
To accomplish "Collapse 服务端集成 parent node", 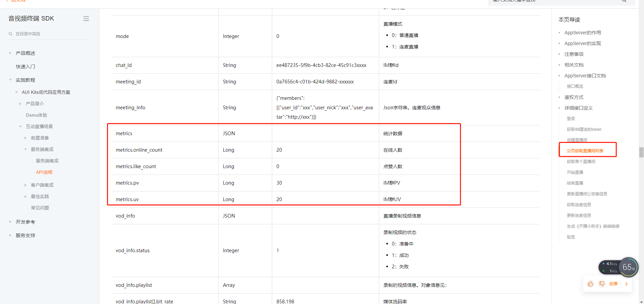I will (x=26, y=149).
